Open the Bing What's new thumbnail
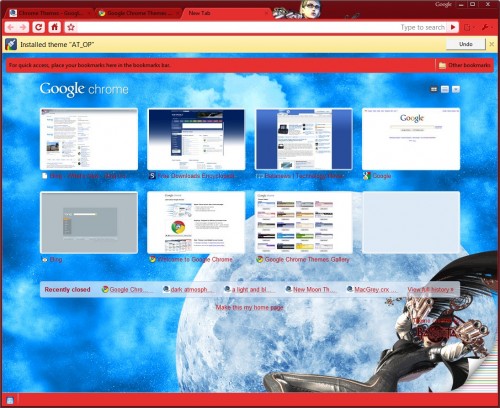500x408 pixels. tap(89, 139)
